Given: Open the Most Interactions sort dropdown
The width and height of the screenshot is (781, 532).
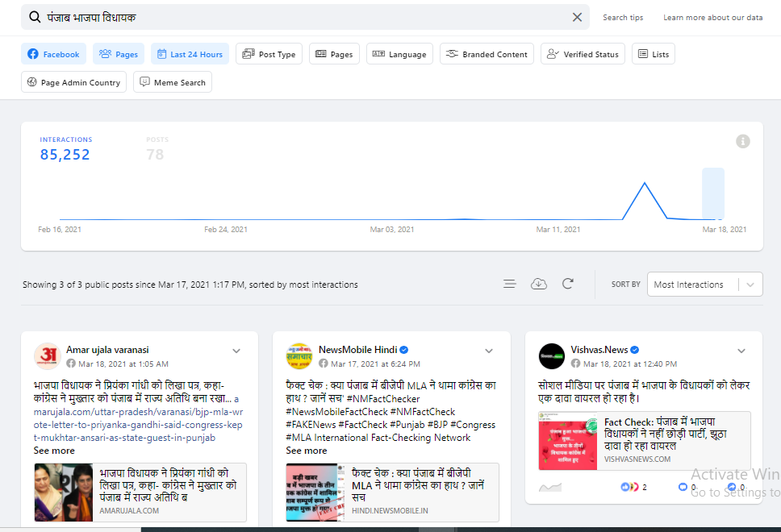Looking at the screenshot, I should [x=704, y=285].
